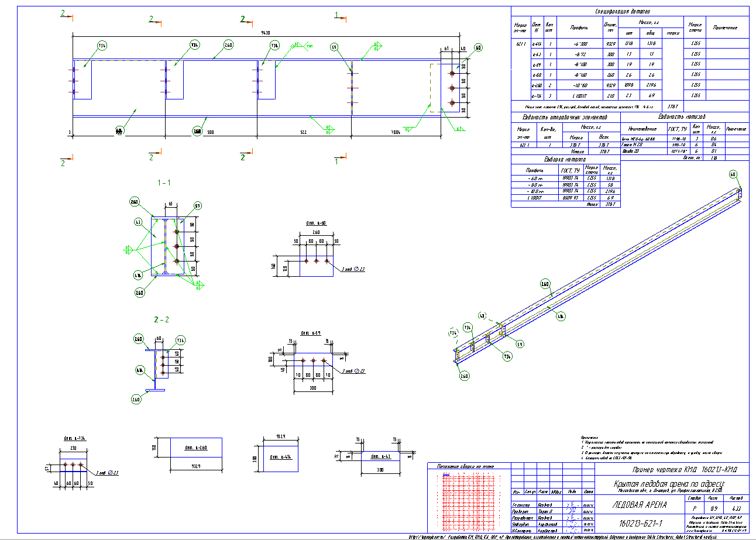756x540 pixels.
Task: Select the "Н.Контроль" signature row label
Action: click(x=523, y=531)
